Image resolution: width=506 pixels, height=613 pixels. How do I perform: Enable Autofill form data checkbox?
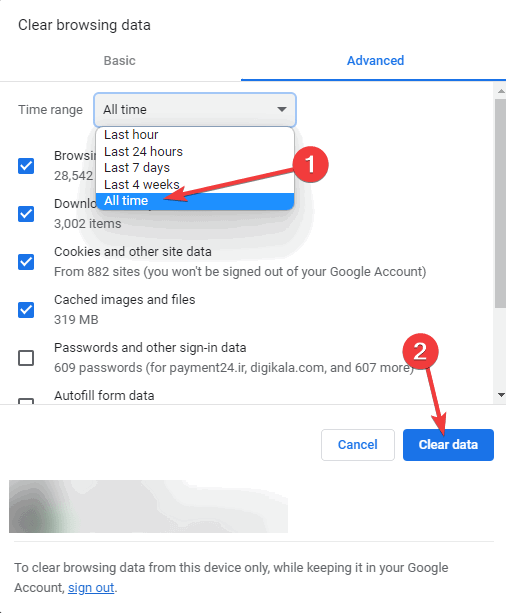pyautogui.click(x=26, y=401)
